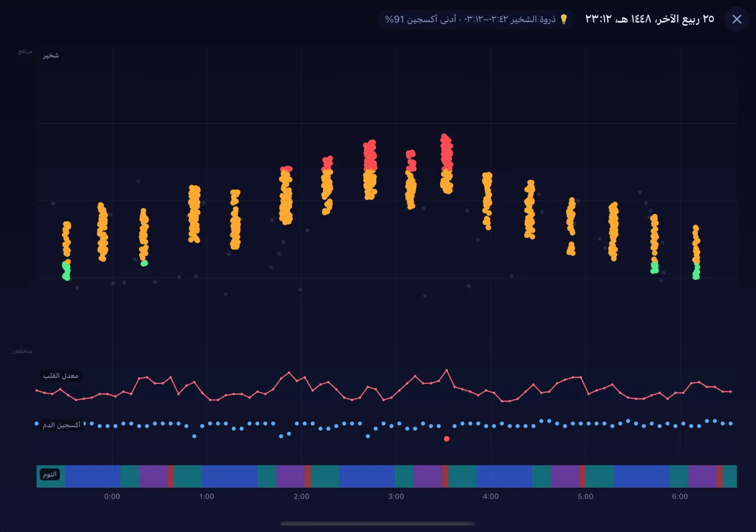Click the معدل القلب label
The height and width of the screenshot is (532, 756).
coord(60,376)
